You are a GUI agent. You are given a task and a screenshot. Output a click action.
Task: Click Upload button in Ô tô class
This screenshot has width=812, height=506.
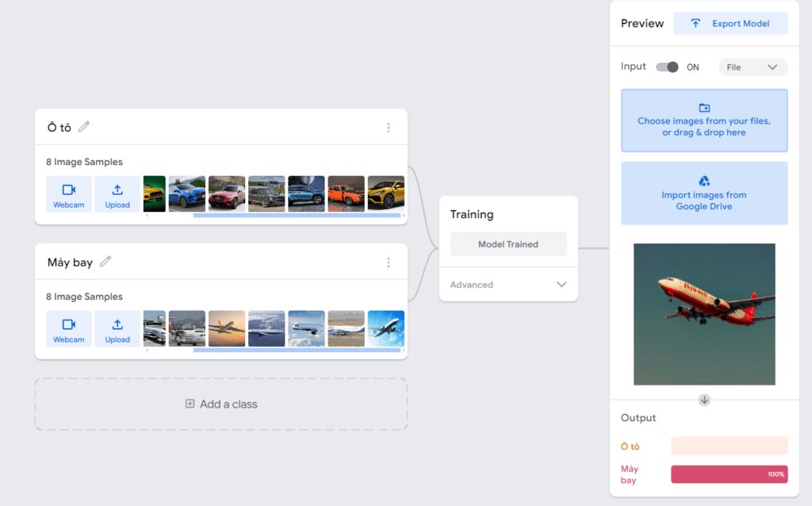117,194
